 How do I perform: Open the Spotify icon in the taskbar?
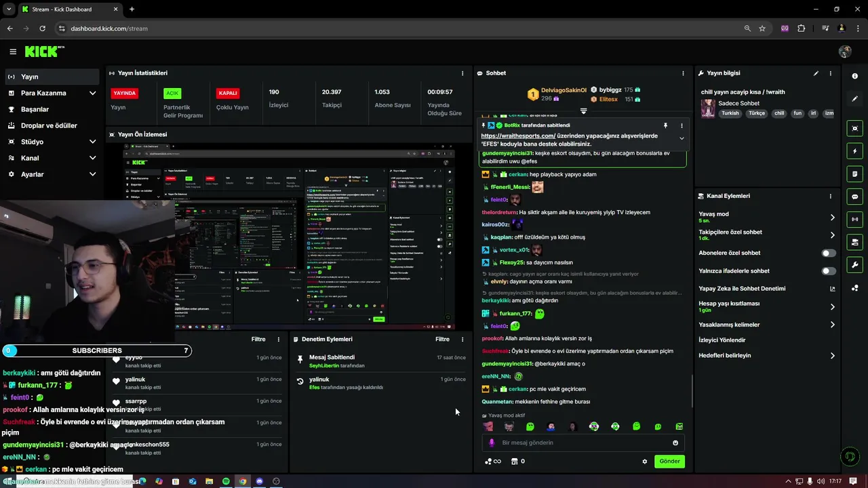click(x=226, y=481)
